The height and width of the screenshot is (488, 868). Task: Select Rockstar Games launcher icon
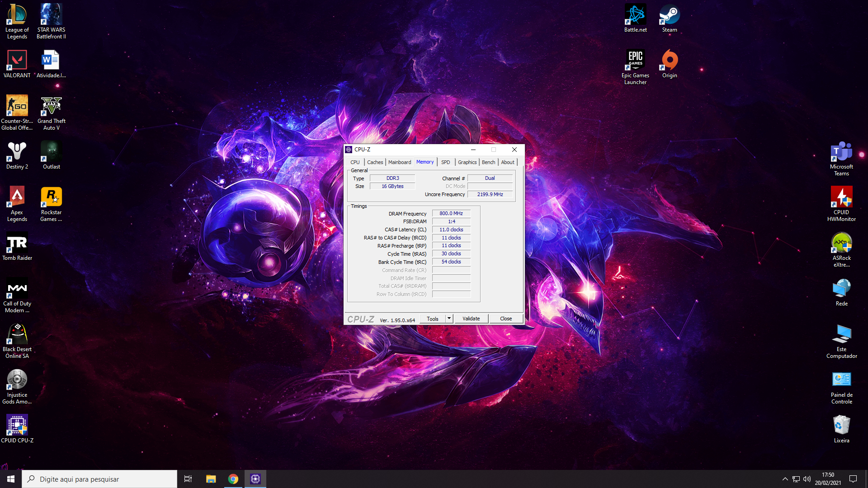pos(52,204)
